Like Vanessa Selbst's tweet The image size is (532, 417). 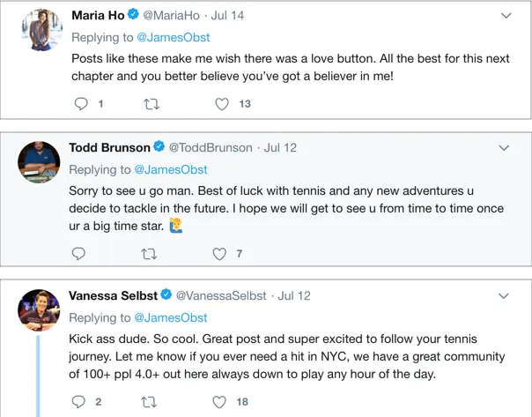click(222, 402)
